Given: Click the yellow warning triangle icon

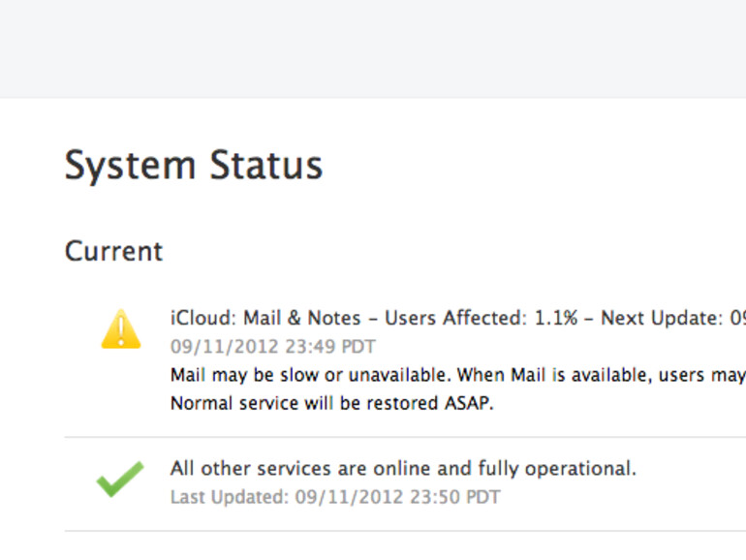Looking at the screenshot, I should 121,329.
